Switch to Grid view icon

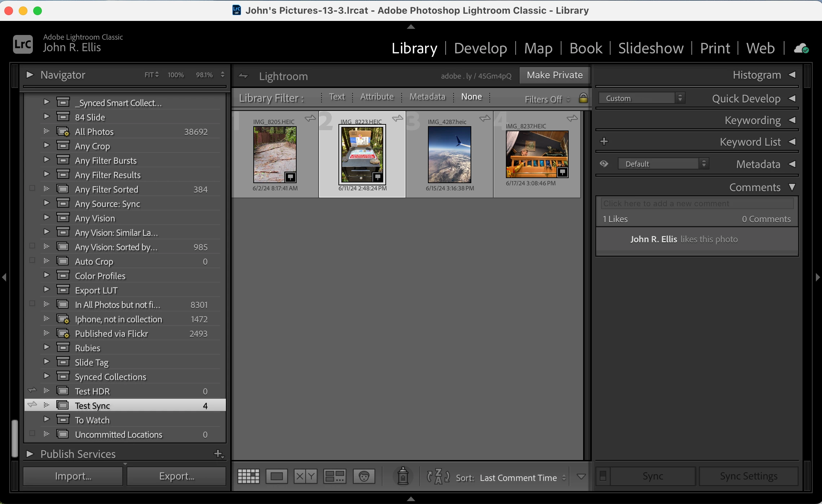[x=249, y=477]
